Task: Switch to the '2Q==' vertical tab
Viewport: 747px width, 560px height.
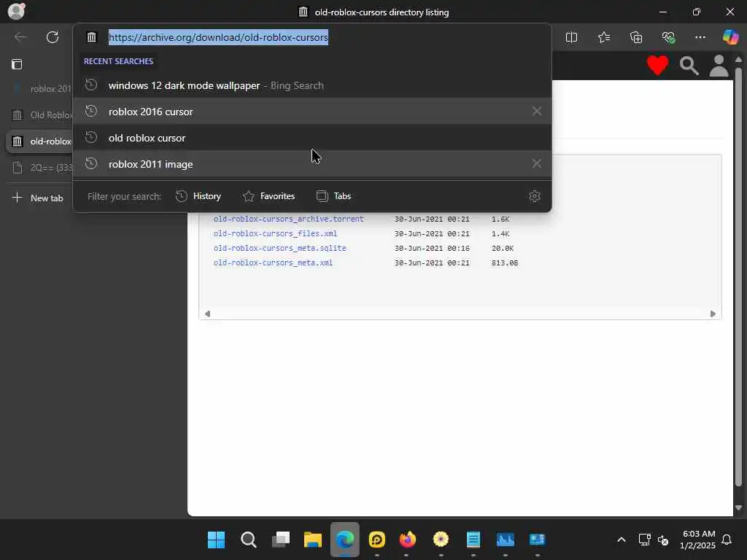Action: point(39,168)
